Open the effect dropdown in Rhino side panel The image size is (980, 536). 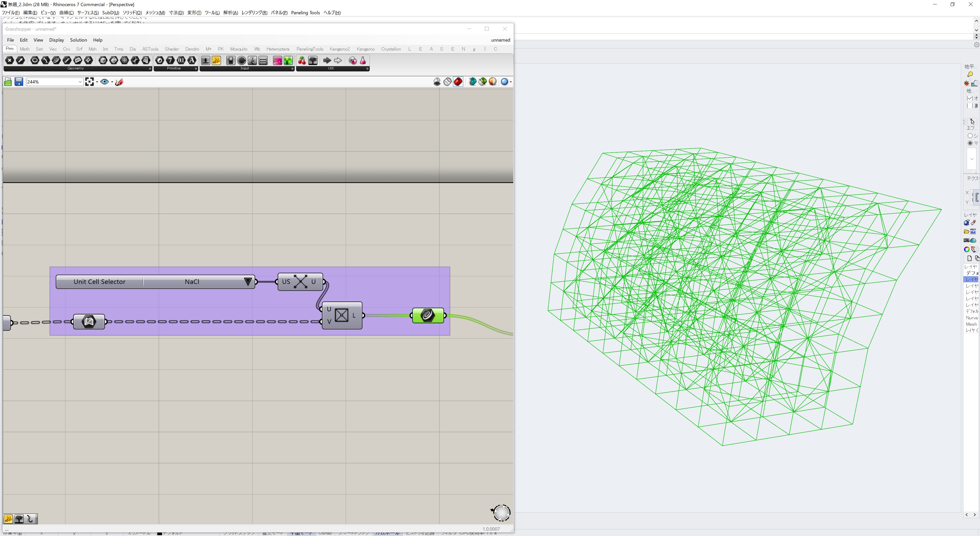972,159
